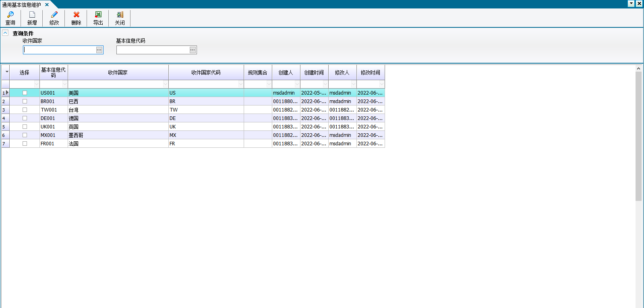The image size is (644, 308).
Task: Sort by 收件国家 column header
Action: coord(118,72)
